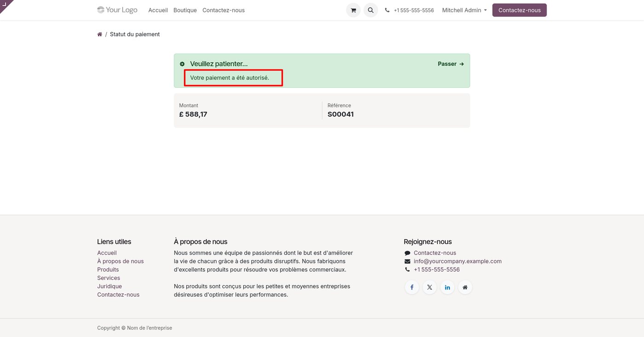644x337 pixels.
Task: Click the Passer skip link
Action: [451, 64]
